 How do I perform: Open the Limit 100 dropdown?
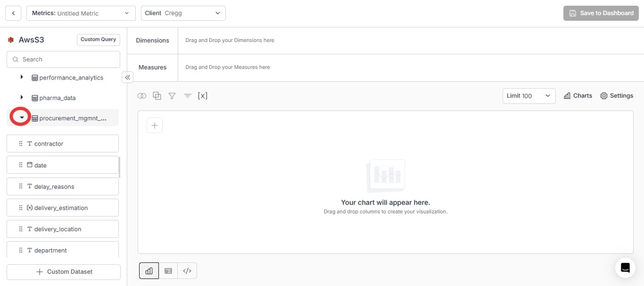529,96
